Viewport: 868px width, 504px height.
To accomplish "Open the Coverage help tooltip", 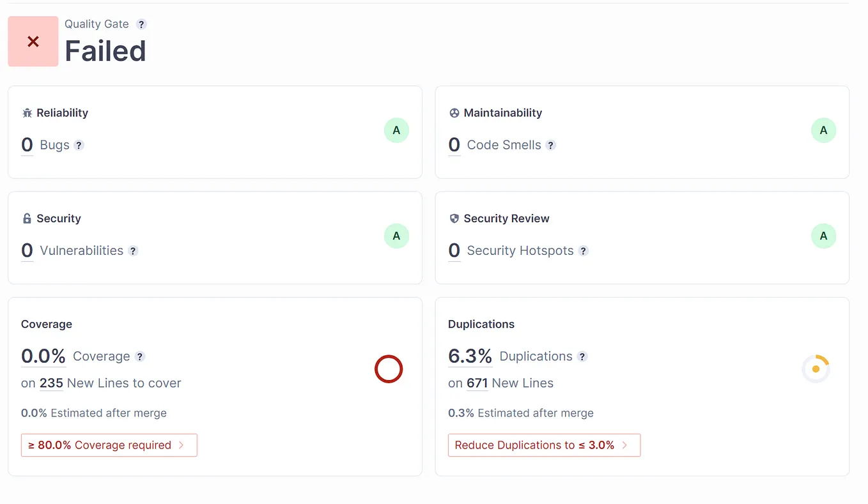I will (140, 356).
